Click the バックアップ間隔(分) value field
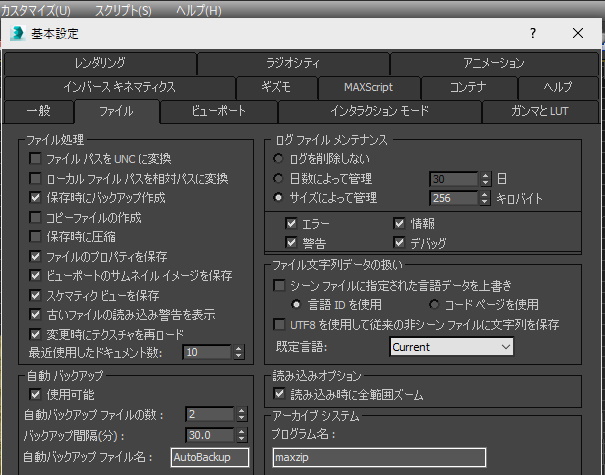The width and height of the screenshot is (605, 475). 210,435
